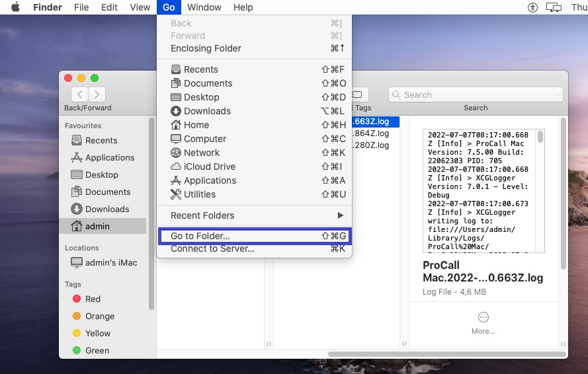The height and width of the screenshot is (374, 588).
Task: Go forward with the Forward arrow button
Action: point(97,94)
